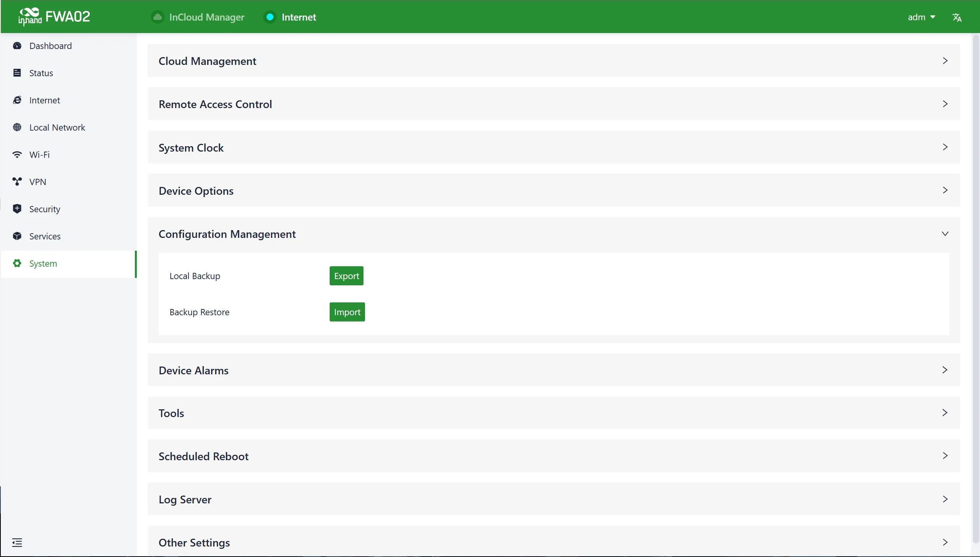Expand the Remote Access Control chevron

coord(945,104)
